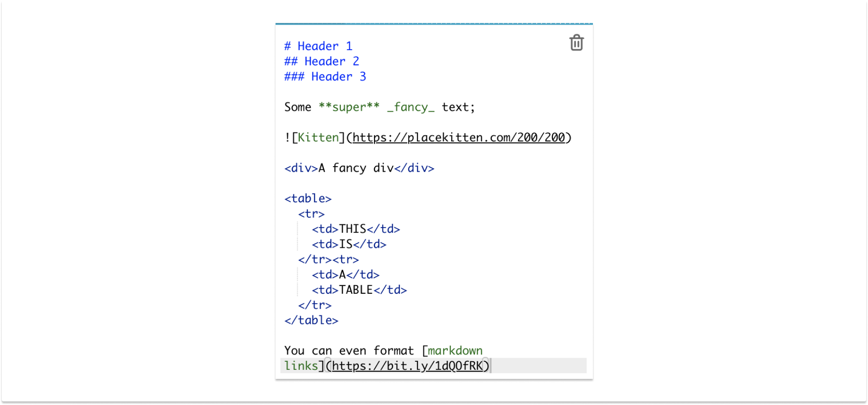Click the closing '</table>' tag
868x405 pixels.
(x=311, y=320)
